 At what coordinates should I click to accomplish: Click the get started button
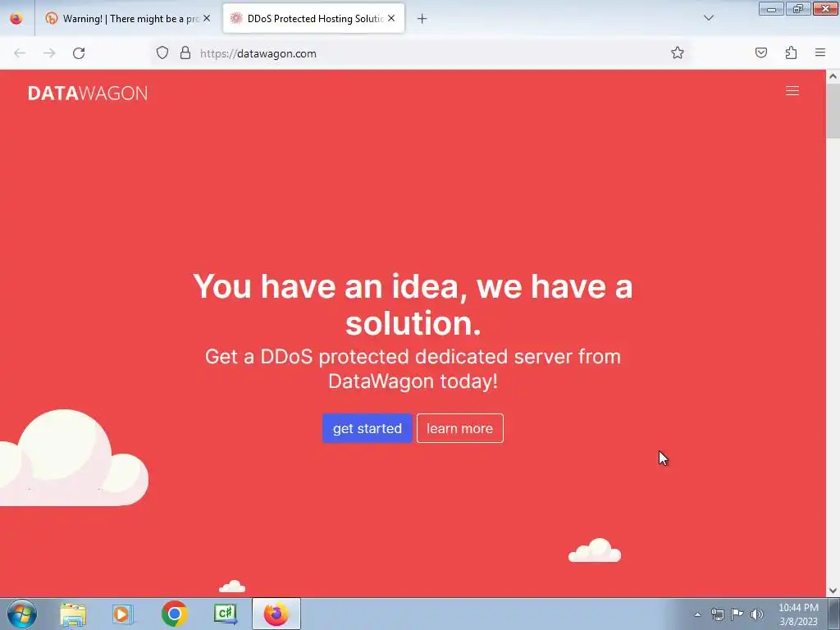pyautogui.click(x=367, y=428)
